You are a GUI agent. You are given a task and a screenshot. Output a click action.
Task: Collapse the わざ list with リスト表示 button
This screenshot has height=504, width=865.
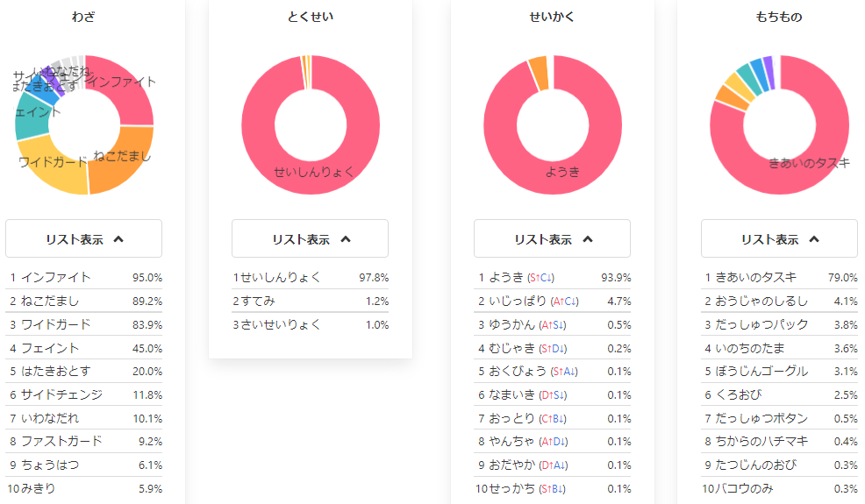[84, 238]
